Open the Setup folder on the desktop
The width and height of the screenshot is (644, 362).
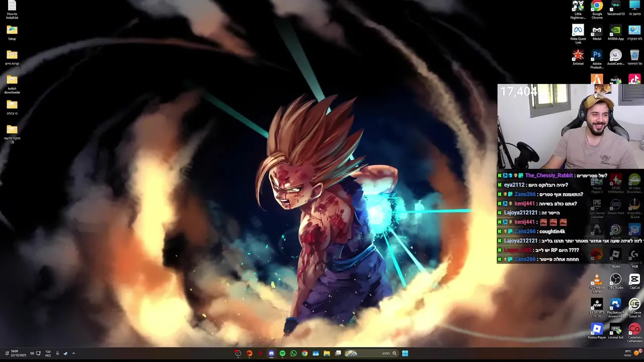point(12,33)
